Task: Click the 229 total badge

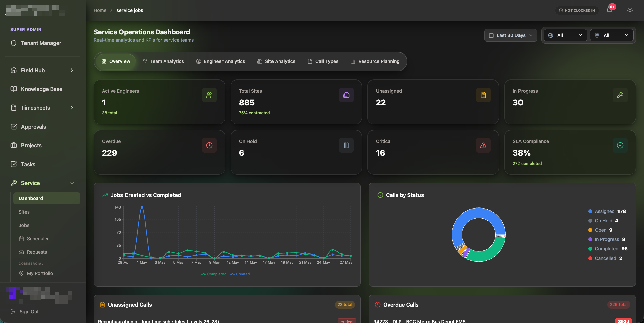Action: [618, 305]
